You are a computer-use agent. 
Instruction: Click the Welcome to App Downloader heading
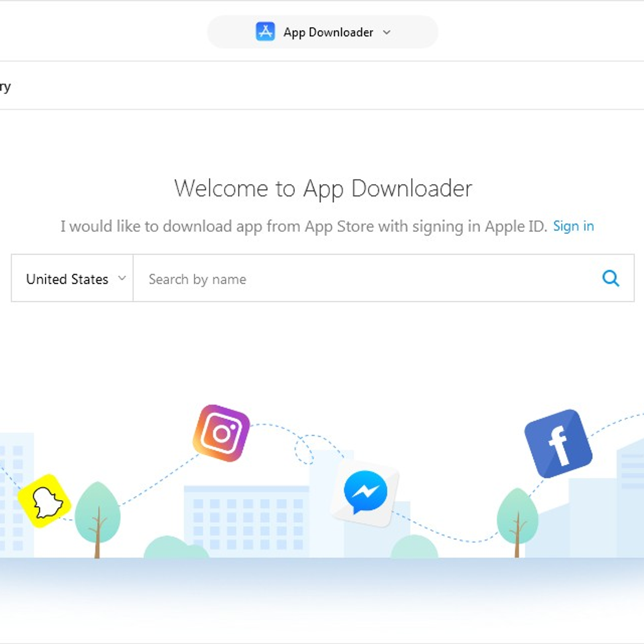pyautogui.click(x=323, y=188)
